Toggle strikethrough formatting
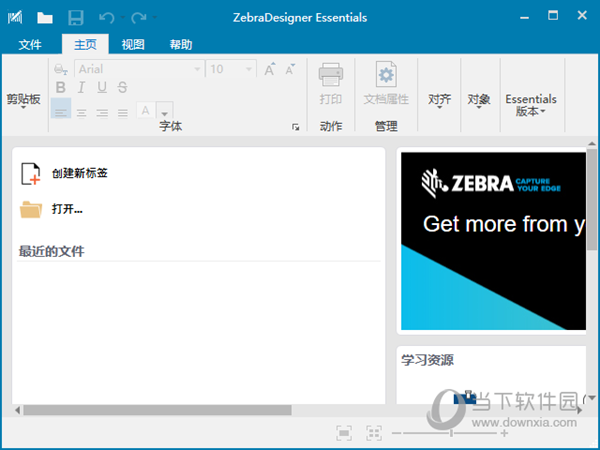This screenshot has width=600, height=450. [x=122, y=88]
